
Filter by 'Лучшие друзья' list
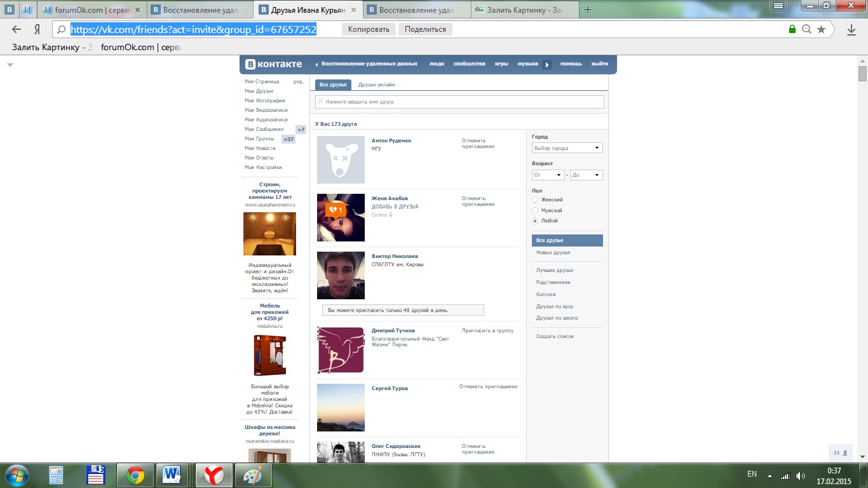pyautogui.click(x=554, y=271)
